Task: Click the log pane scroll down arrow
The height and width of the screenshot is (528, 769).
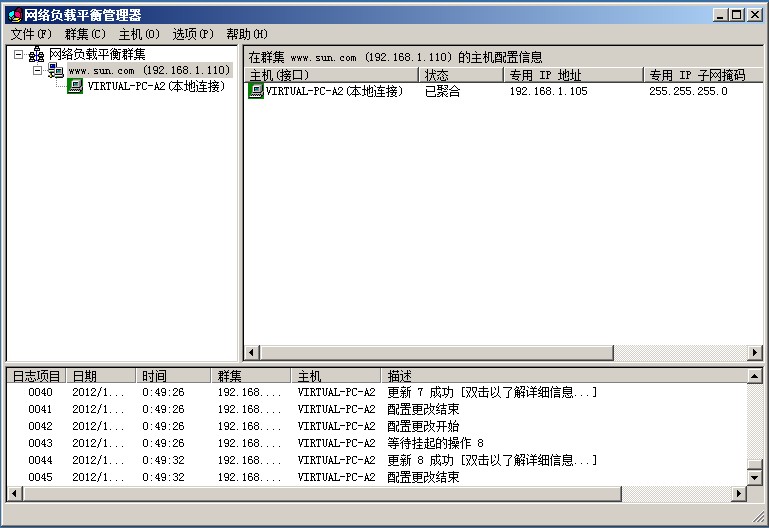Action: tap(754, 477)
